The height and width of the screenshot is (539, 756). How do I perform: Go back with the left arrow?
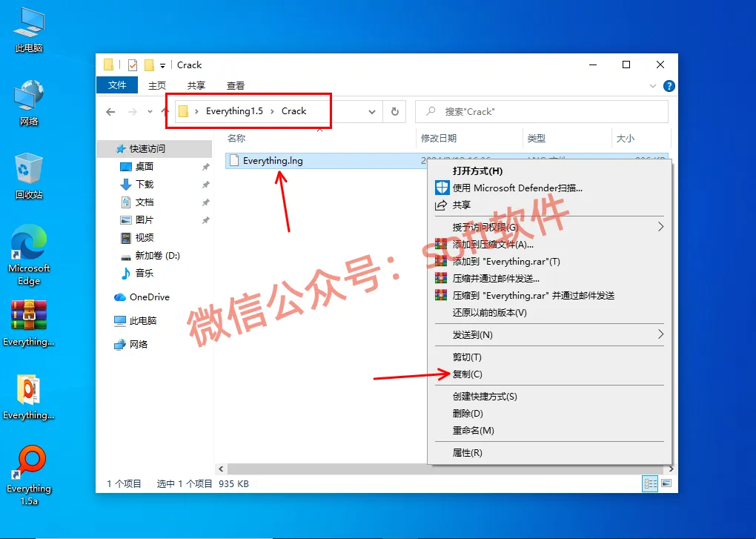coord(110,112)
